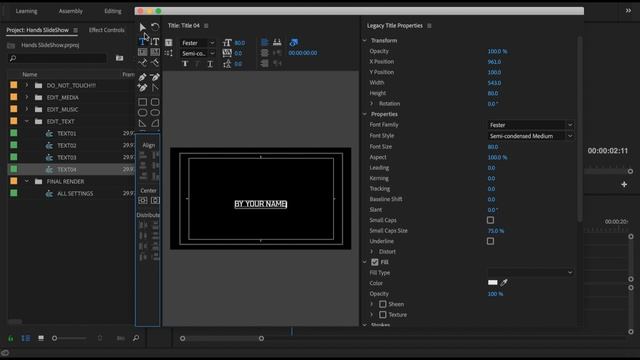
Task: Show more workspaces overflow chevron
Action: pos(628,11)
